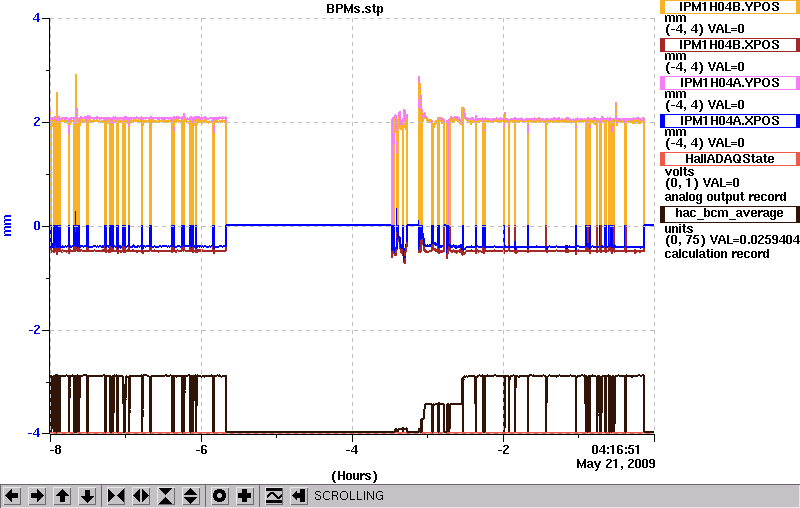Click the y-axis 'mm' unit label
800x508 pixels.
(7, 225)
